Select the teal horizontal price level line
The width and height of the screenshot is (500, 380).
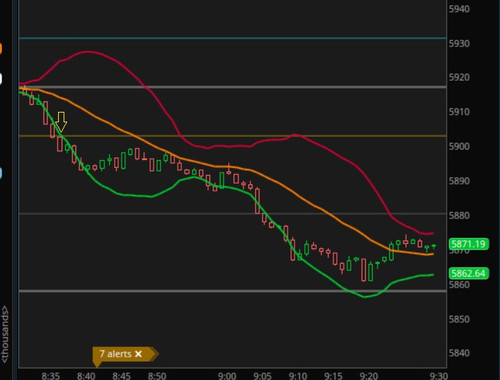point(232,38)
